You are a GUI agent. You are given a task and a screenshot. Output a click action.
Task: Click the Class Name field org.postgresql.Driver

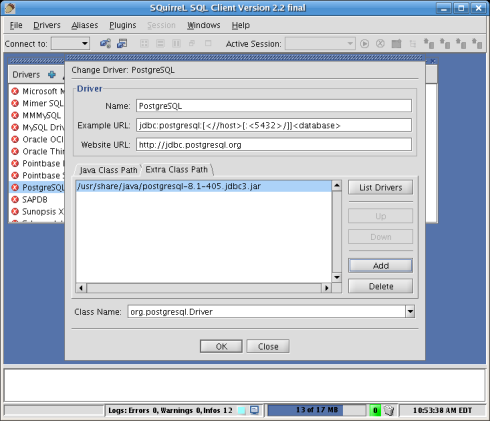(x=267, y=312)
